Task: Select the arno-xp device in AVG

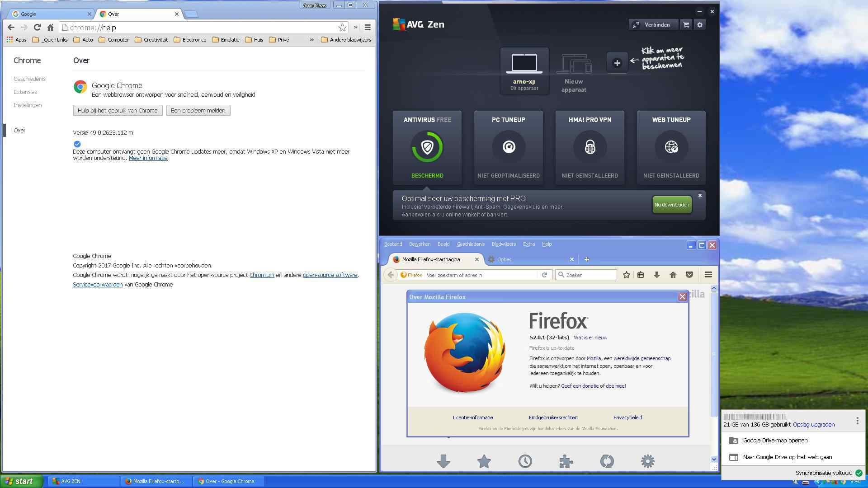Action: pos(524,71)
